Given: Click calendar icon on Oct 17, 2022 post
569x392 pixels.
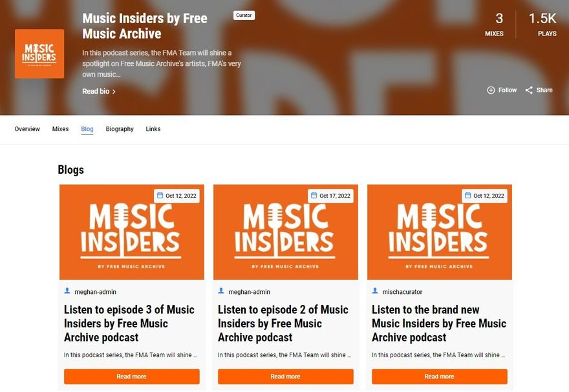Looking at the screenshot, I should pyautogui.click(x=314, y=195).
